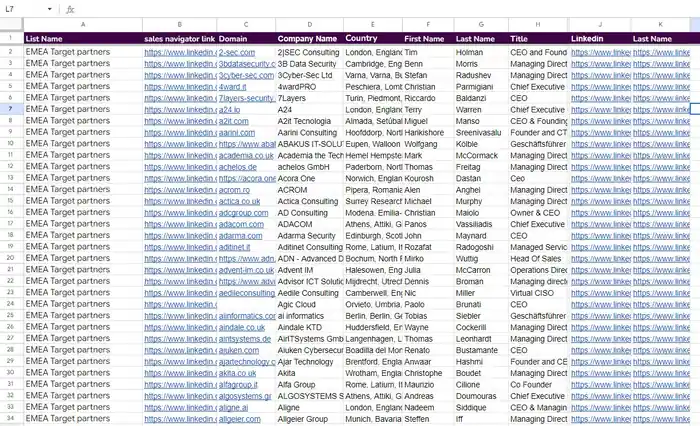Image resolution: width=700 pixels, height=426 pixels.
Task: Click the Name box showing L7
Action: click(27, 9)
